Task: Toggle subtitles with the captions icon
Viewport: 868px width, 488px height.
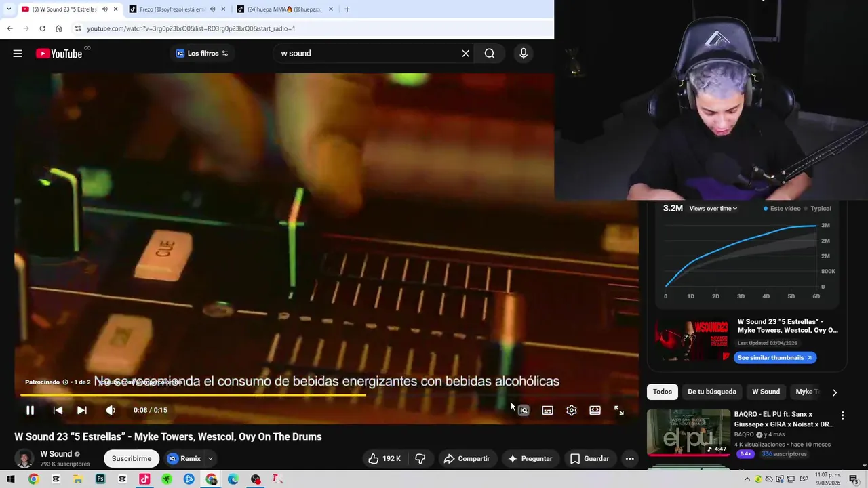Action: (547, 410)
